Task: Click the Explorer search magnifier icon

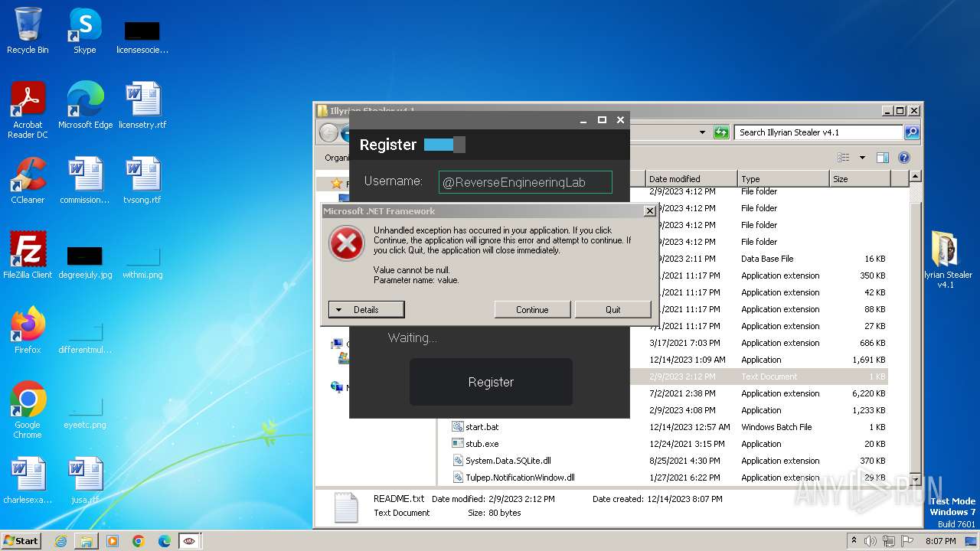Action: point(911,132)
